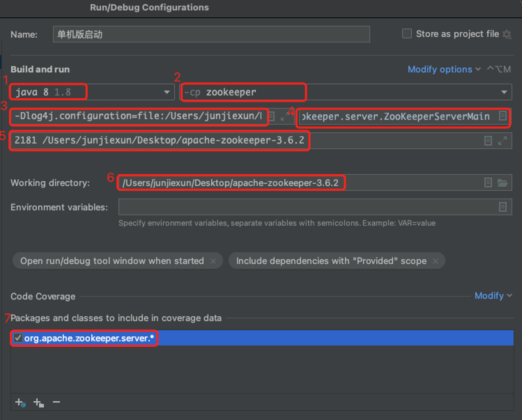The width and height of the screenshot is (522, 420).
Task: Open macro list icon in program arguments field
Action: (488, 141)
